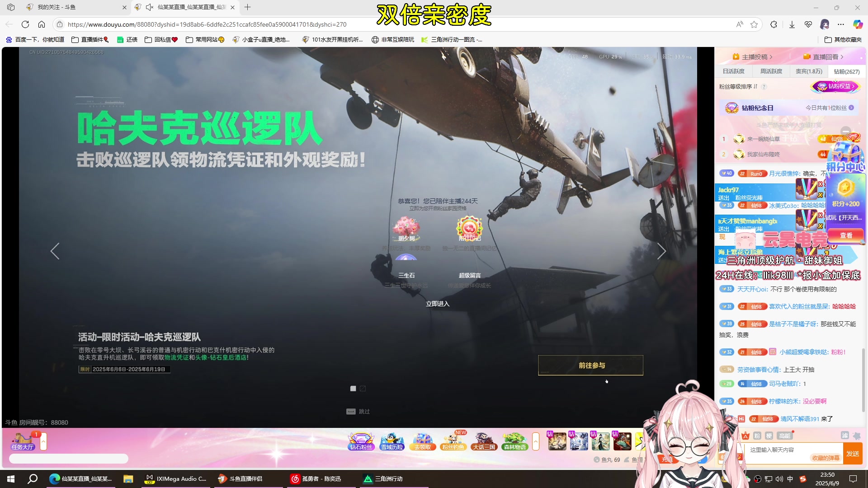Open browser extensions puzzle icon
The height and width of the screenshot is (488, 868).
click(x=774, y=24)
